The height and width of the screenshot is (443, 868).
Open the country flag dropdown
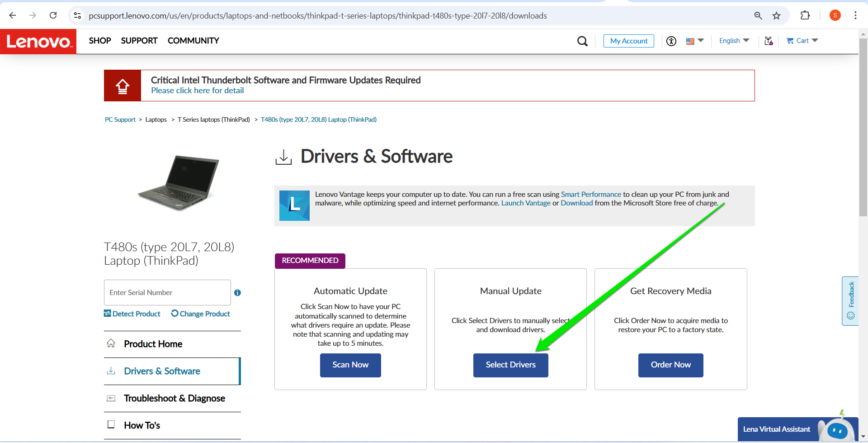[x=695, y=41]
